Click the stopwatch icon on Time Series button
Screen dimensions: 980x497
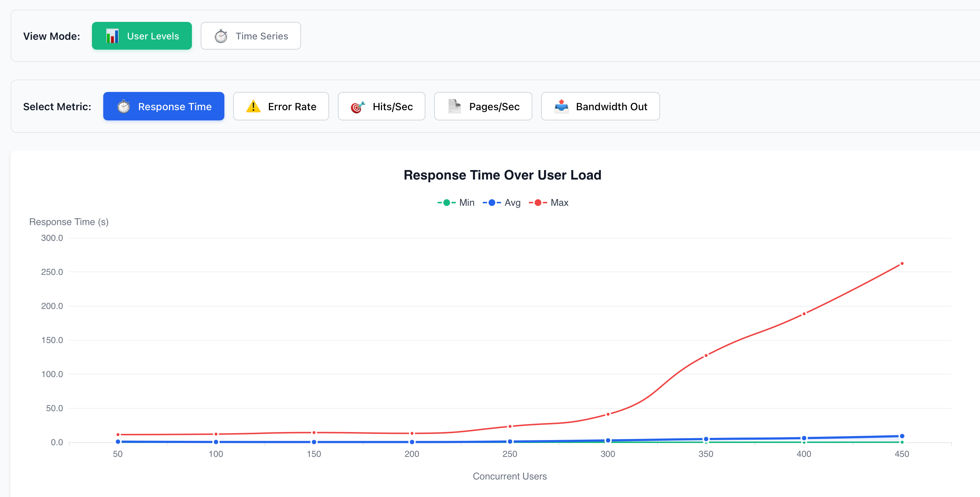point(221,36)
